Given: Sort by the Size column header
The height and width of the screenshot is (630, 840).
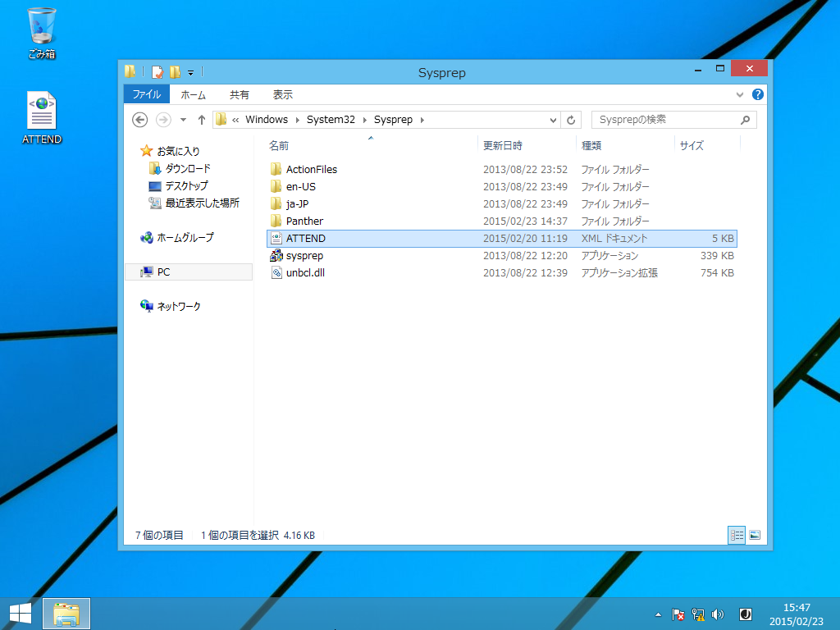Looking at the screenshot, I should point(707,145).
